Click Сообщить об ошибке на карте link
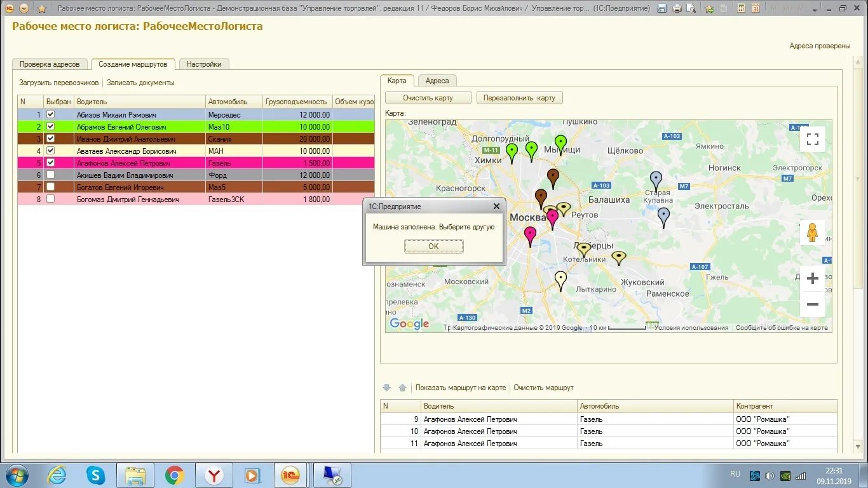Screen dimensions: 868x488 (x=782, y=328)
